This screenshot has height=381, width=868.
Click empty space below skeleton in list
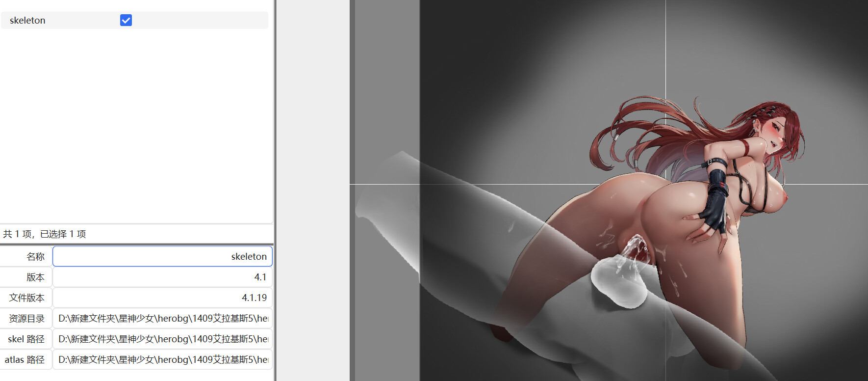(x=136, y=123)
